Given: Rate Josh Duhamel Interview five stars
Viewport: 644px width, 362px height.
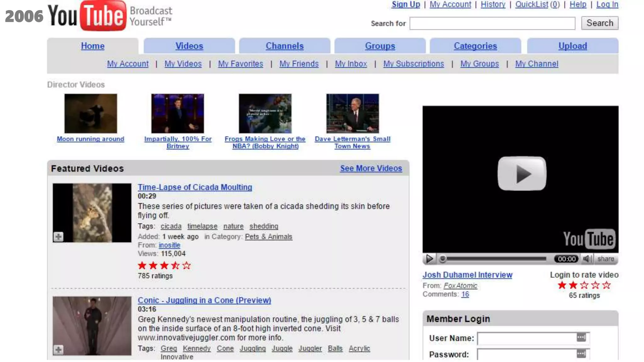Looking at the screenshot, I should click(x=607, y=285).
